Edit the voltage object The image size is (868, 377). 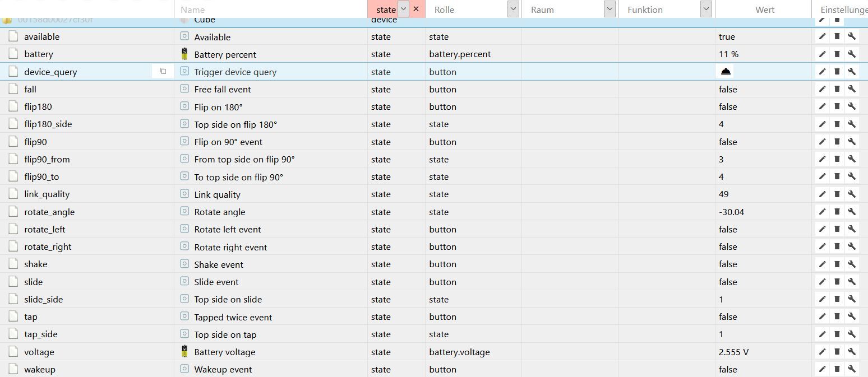point(822,352)
